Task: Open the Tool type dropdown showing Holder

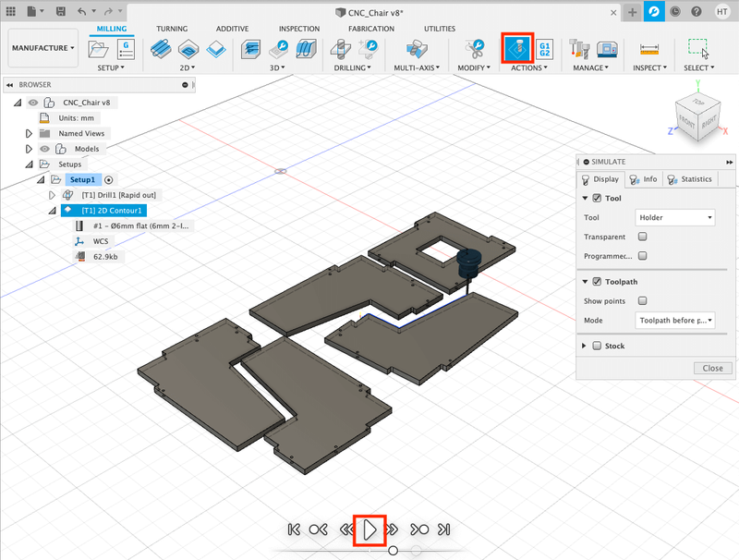Action: pos(676,217)
